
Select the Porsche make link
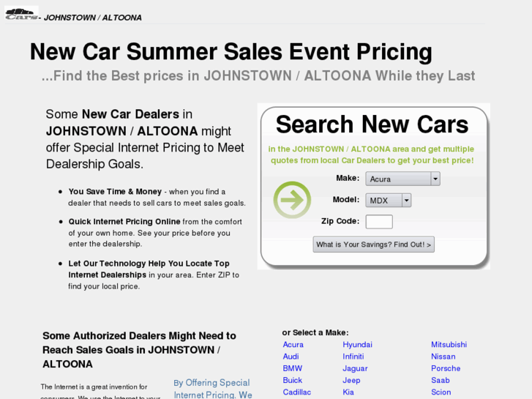coord(446,368)
